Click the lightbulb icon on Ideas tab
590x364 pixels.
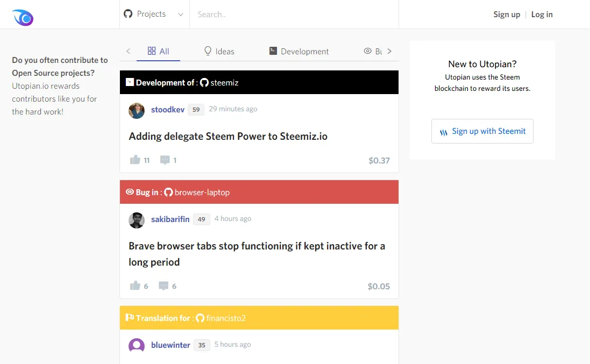(x=208, y=51)
